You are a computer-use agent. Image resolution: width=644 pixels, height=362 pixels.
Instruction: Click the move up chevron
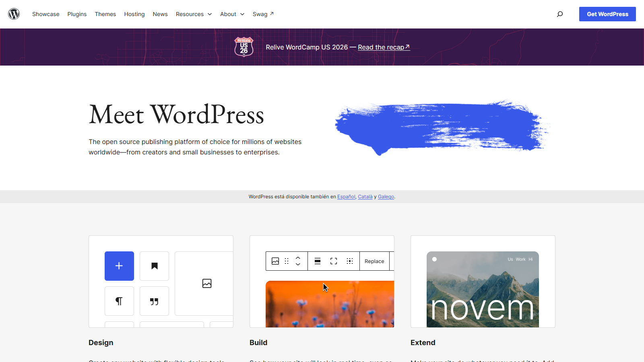coord(298,258)
